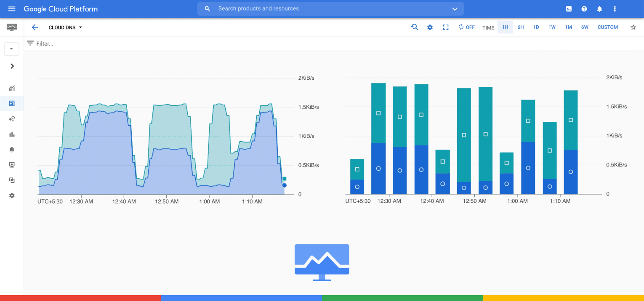The height and width of the screenshot is (301, 644).
Task: Expand the search bar dropdown chevron
Action: 455,9
